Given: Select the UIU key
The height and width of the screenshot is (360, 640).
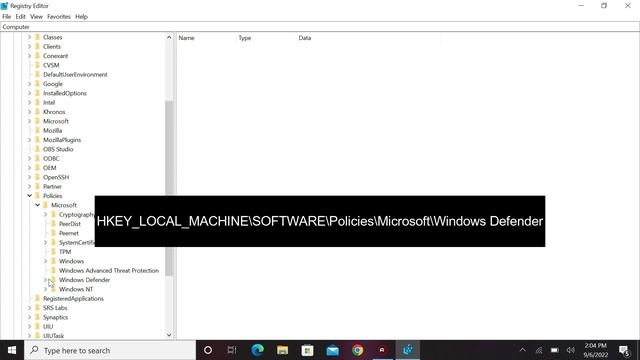Looking at the screenshot, I should click(x=48, y=327).
